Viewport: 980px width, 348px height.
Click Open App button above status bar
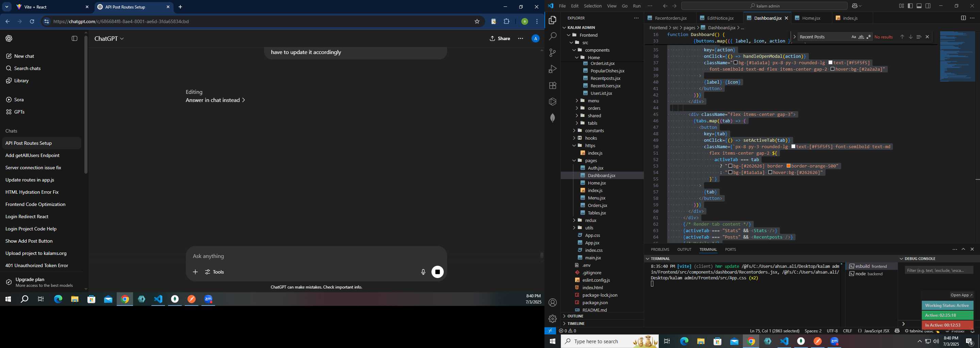tap(961, 295)
